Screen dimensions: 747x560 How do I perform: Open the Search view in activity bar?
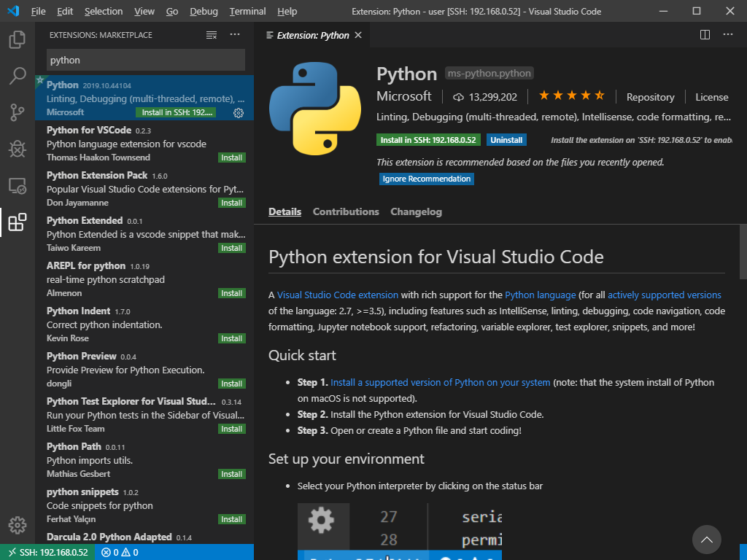18,76
